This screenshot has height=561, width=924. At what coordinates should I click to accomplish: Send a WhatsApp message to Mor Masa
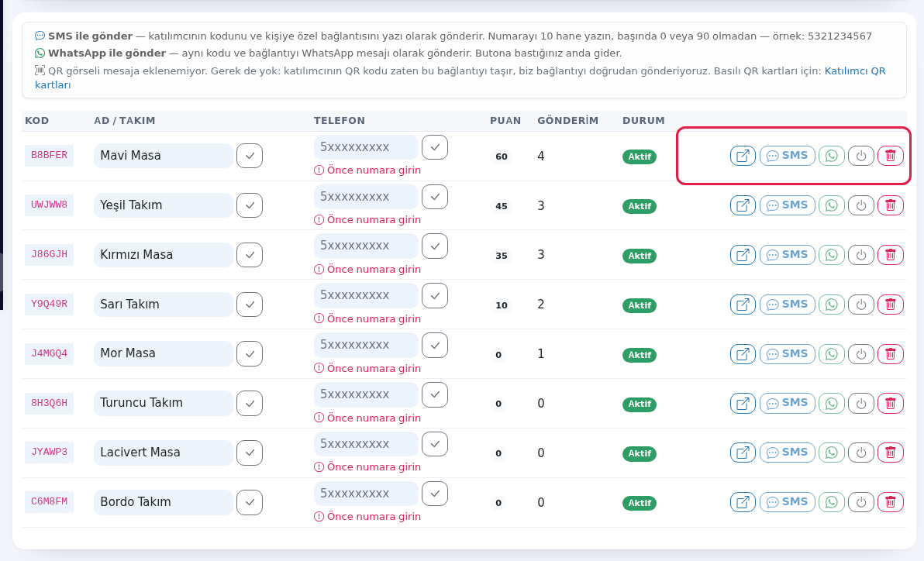tap(832, 354)
